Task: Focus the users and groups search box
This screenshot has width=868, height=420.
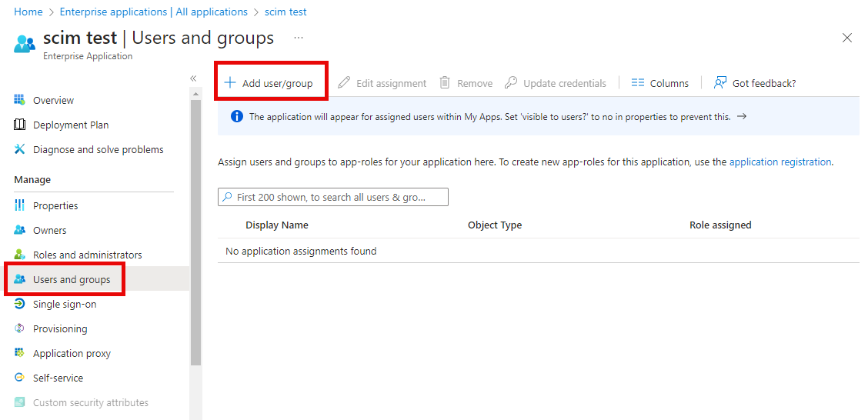Action: coord(333,198)
